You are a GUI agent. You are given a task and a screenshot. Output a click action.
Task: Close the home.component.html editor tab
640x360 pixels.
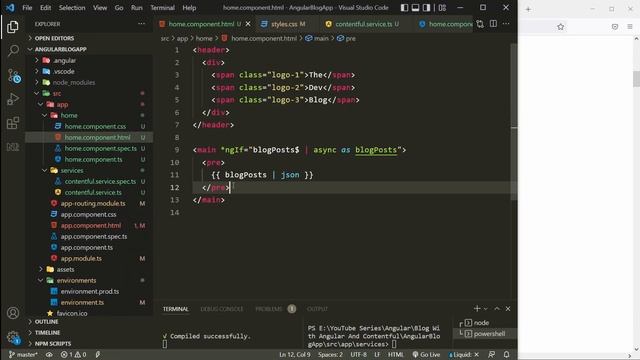pos(248,24)
